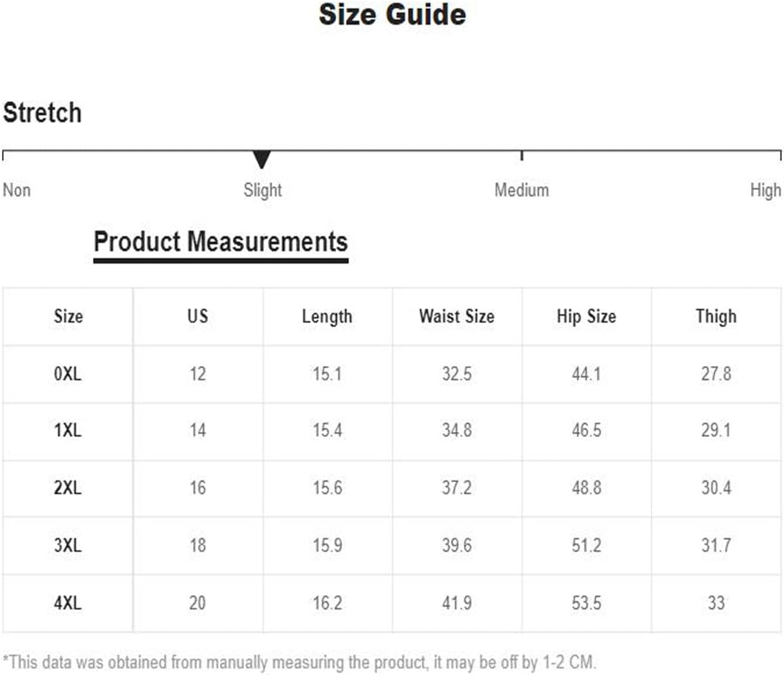The height and width of the screenshot is (675, 784).
Task: Select the Waist Size column header
Action: pos(457,316)
